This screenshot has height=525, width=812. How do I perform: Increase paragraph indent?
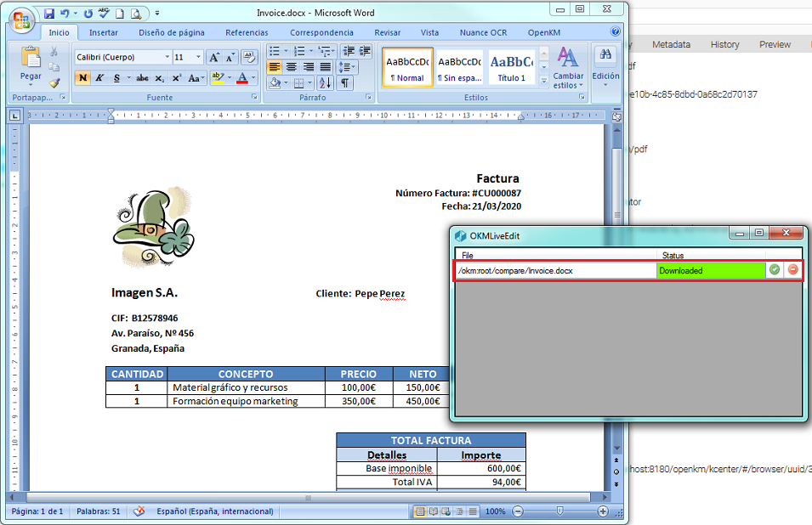click(x=365, y=51)
